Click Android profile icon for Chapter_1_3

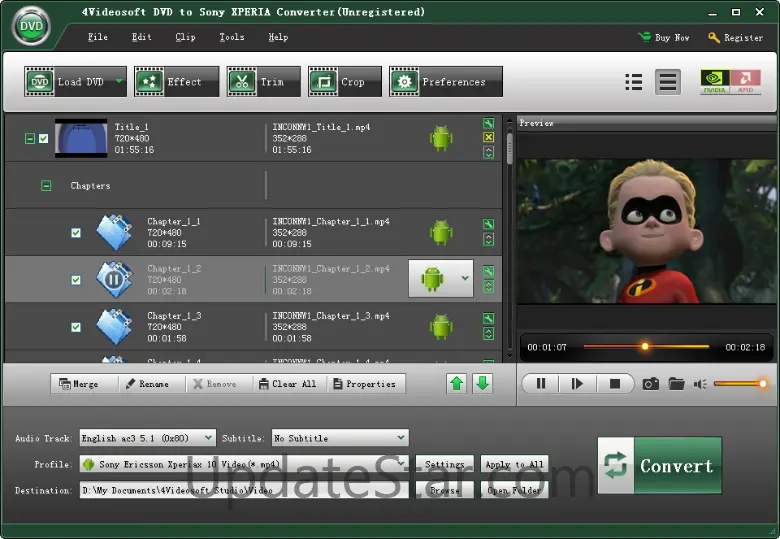pos(441,327)
